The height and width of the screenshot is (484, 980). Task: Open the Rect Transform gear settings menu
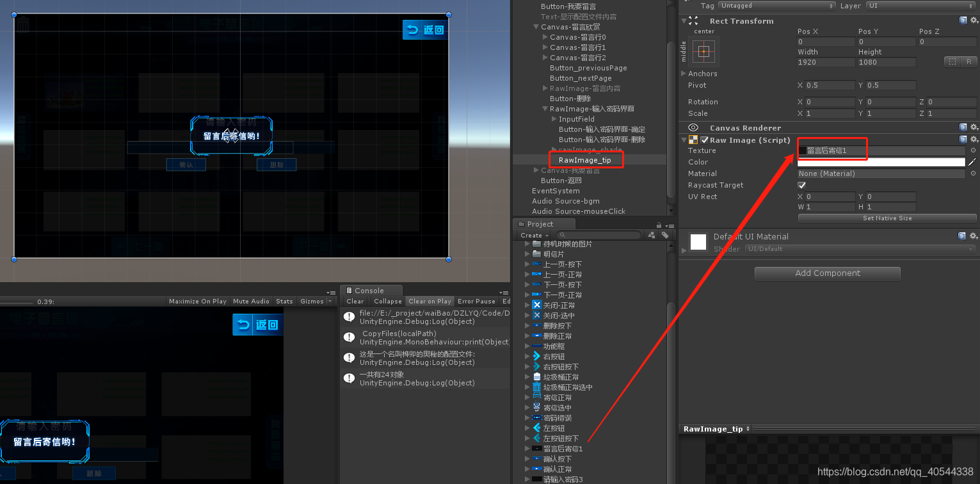(x=974, y=20)
